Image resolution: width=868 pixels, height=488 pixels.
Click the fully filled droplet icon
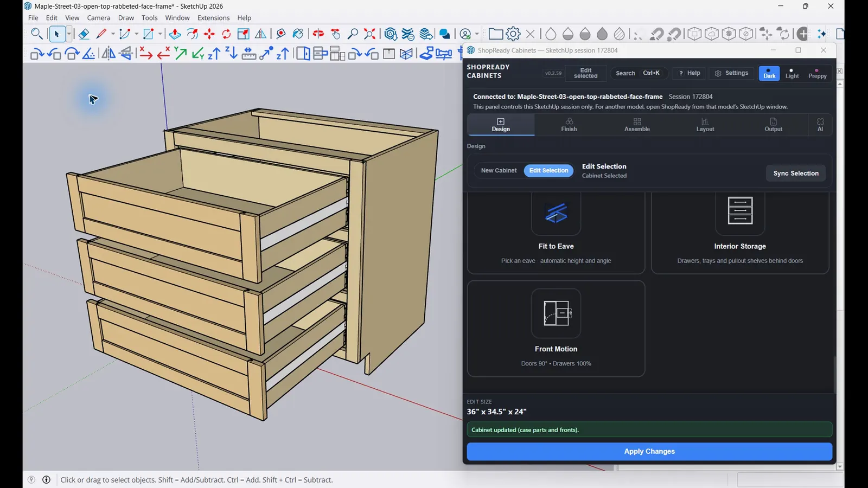click(x=602, y=34)
